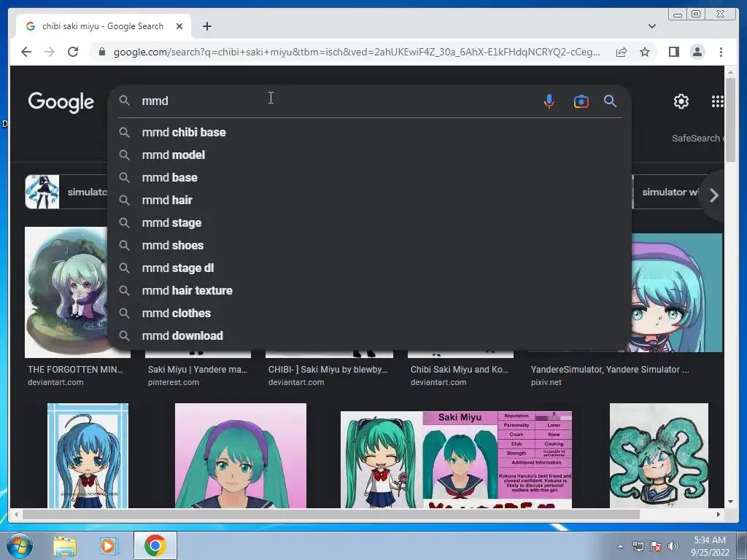747x560 pixels.
Task: Click the Chrome taskbar icon
Action: click(155, 545)
